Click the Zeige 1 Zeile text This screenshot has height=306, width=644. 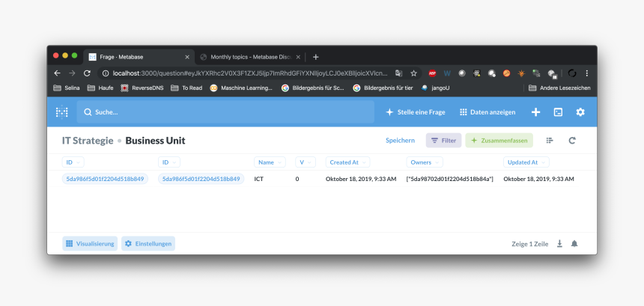[530, 244]
